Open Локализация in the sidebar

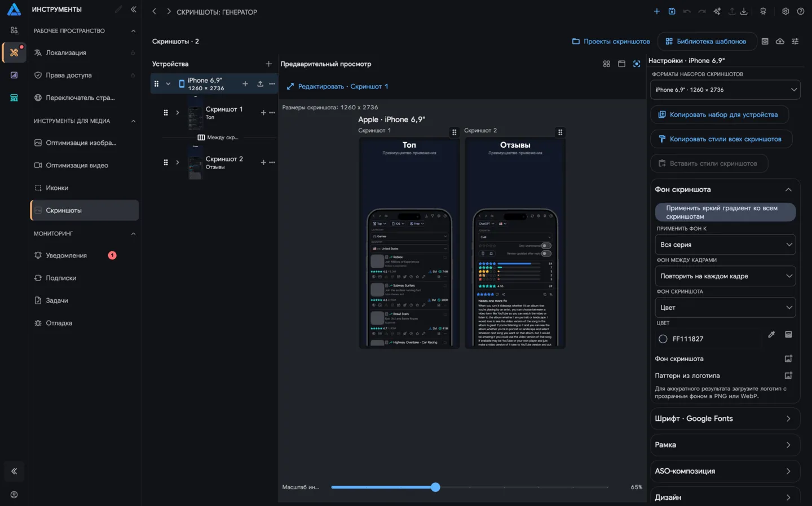[x=85, y=52]
